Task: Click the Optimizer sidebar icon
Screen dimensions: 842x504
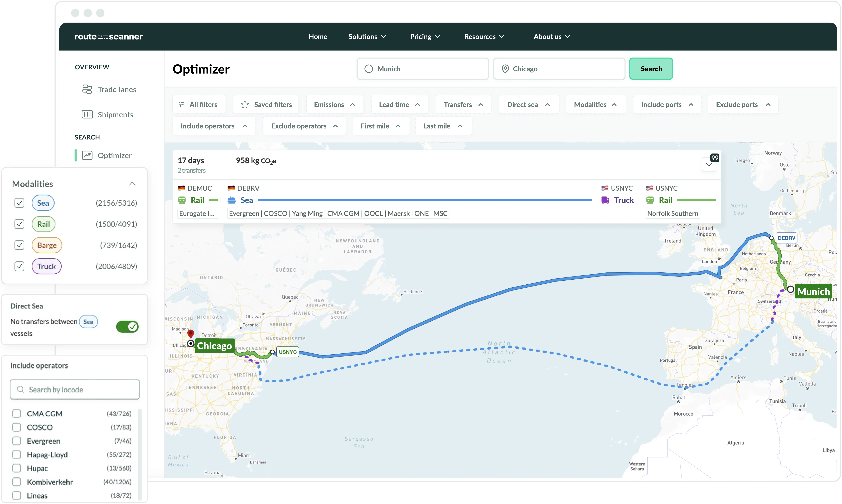Action: [x=88, y=155]
